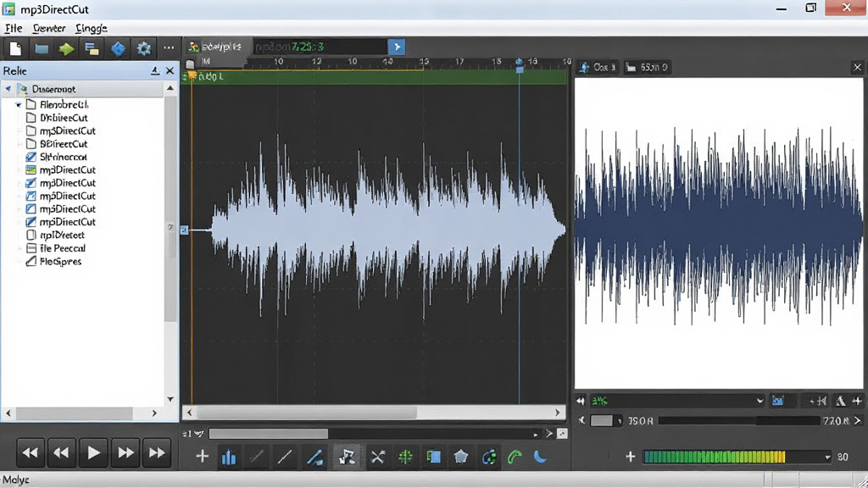Collapse the Flenobrecth tree branch
This screenshot has height=488, width=868.
(19, 104)
